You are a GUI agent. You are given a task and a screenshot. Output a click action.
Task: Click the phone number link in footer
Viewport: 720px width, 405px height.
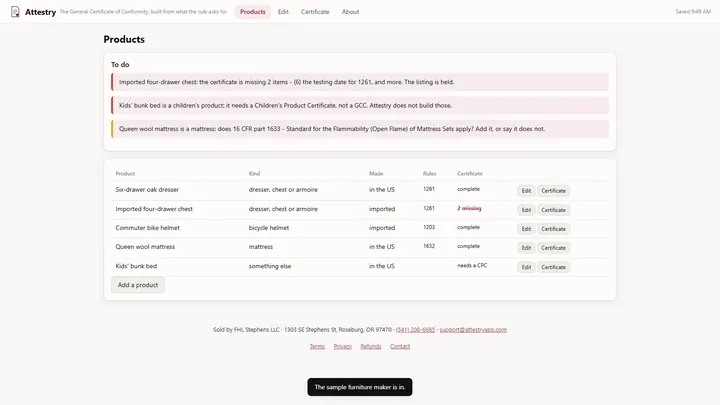tap(415, 330)
